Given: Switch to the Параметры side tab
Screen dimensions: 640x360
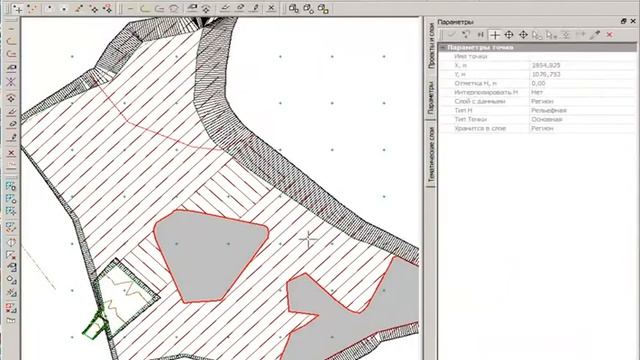Looking at the screenshot, I should click(x=431, y=97).
